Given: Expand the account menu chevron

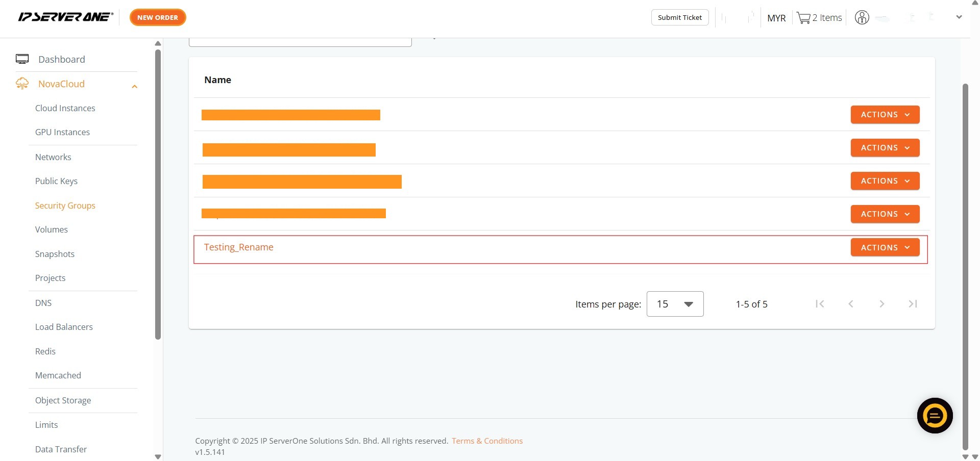Looking at the screenshot, I should pos(959,17).
